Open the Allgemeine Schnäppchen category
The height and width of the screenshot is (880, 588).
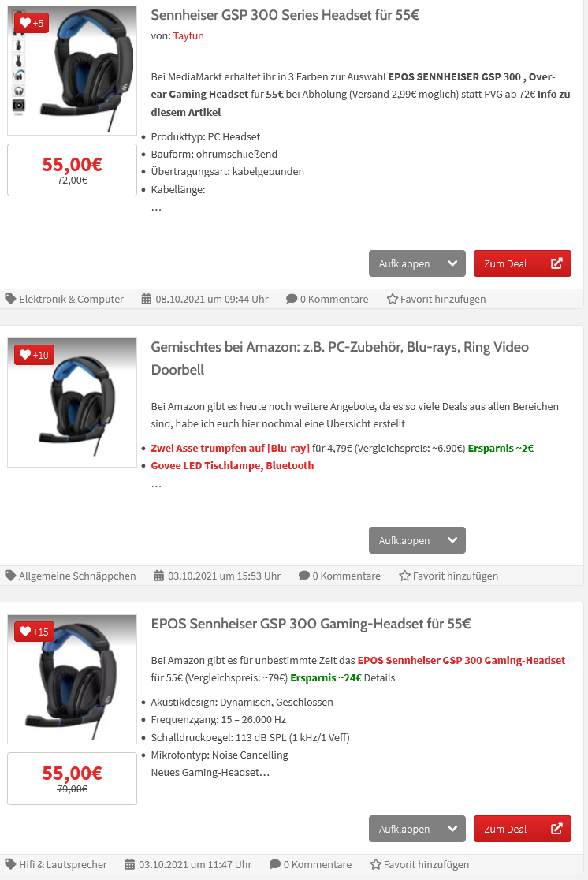76,576
